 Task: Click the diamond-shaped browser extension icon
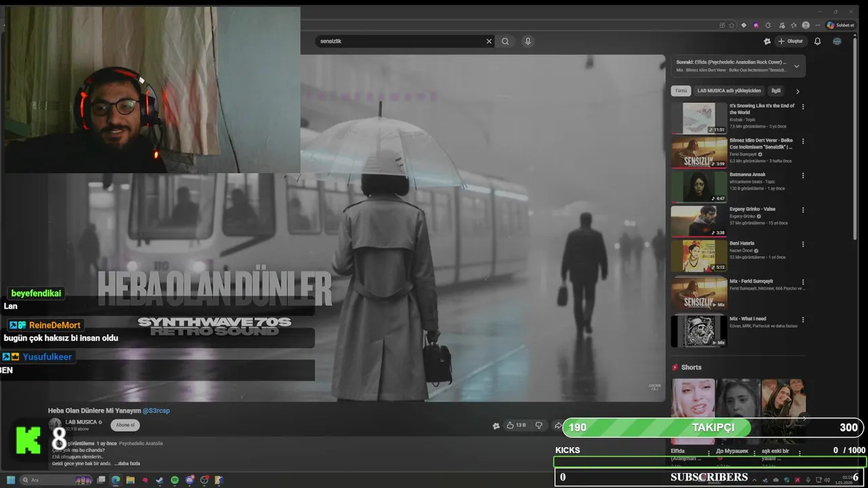(x=744, y=25)
